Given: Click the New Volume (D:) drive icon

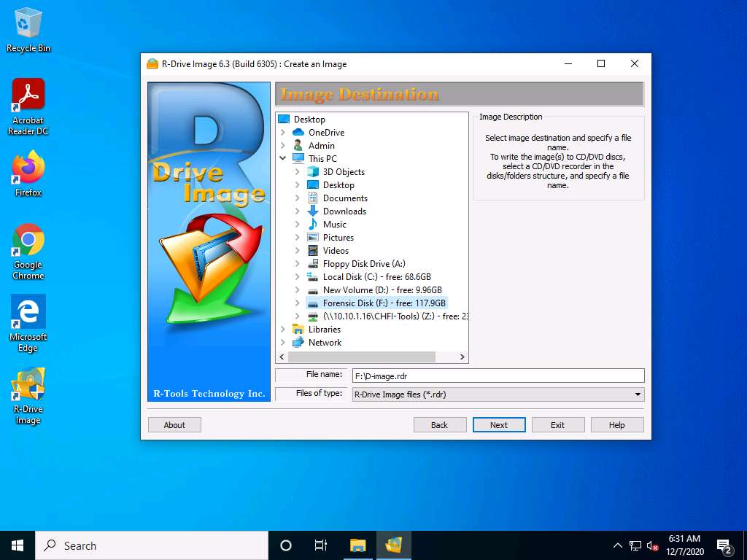Looking at the screenshot, I should [313, 290].
